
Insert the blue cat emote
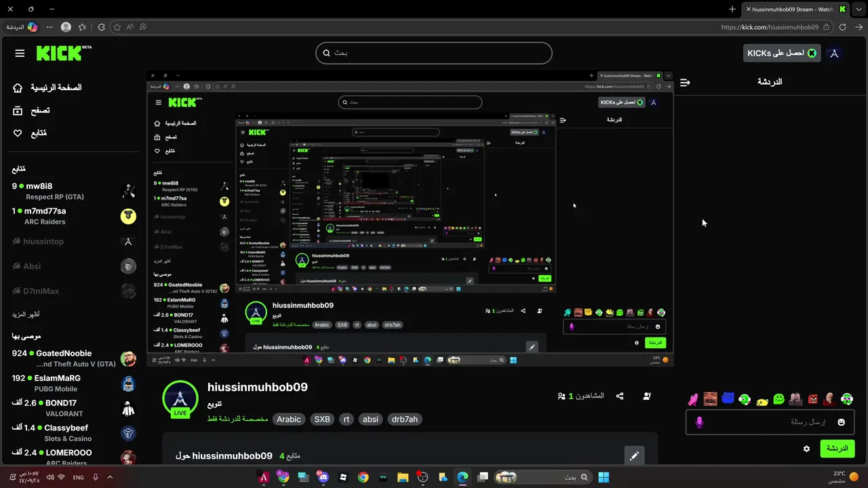point(728,399)
